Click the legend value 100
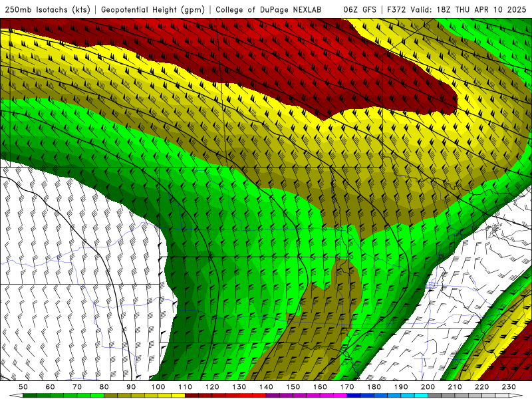 click(x=158, y=387)
